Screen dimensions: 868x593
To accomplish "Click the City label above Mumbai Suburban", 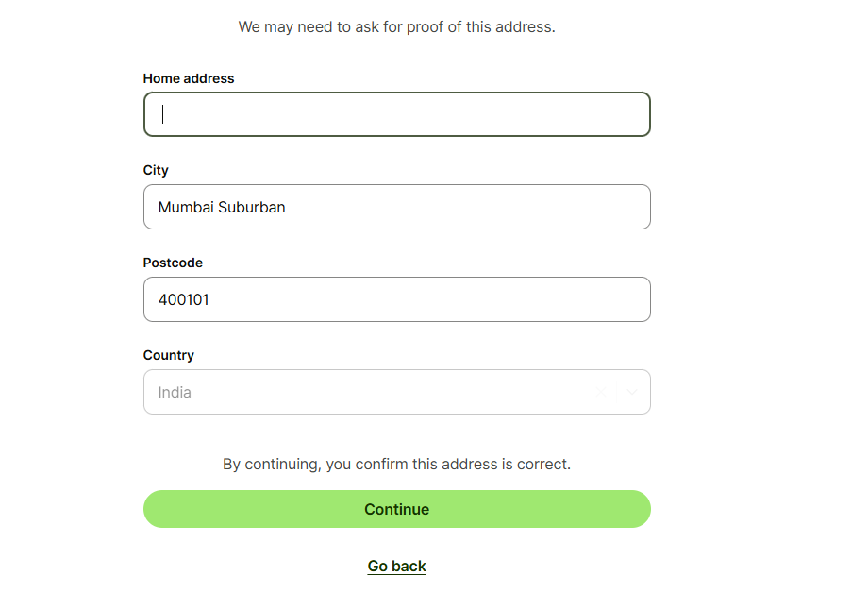I will tap(155, 170).
